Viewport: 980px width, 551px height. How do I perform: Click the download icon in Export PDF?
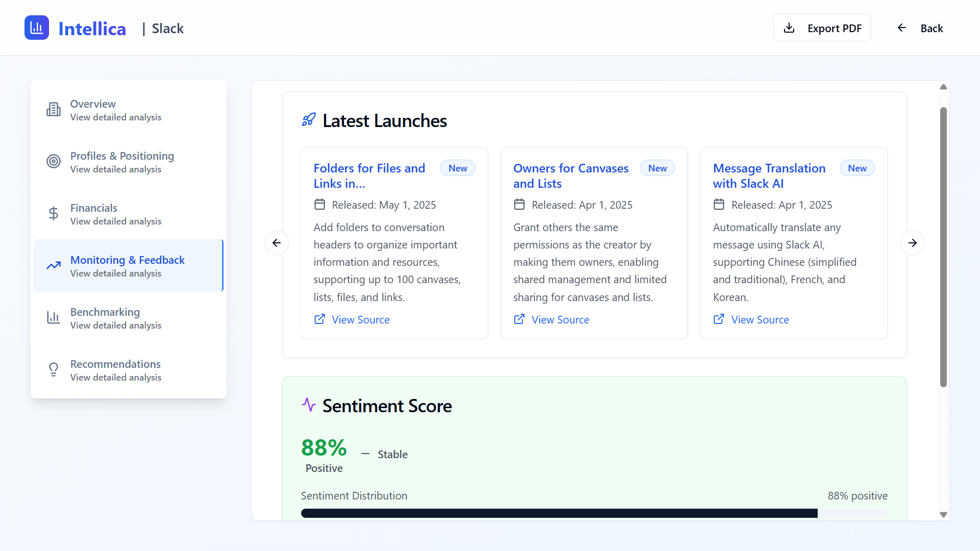click(x=789, y=28)
